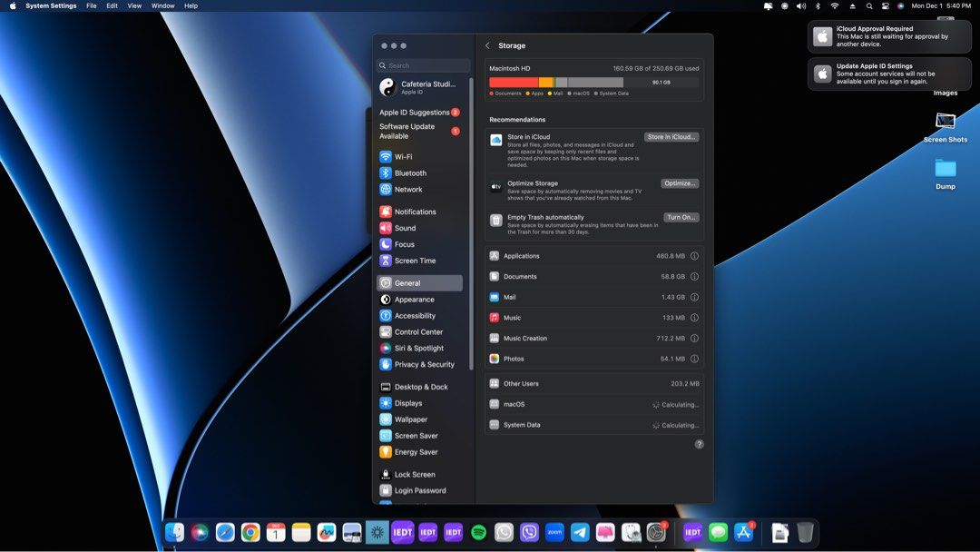Open Spotlight search in the menu bar
Screen dimensions: 980x552
click(868, 5)
